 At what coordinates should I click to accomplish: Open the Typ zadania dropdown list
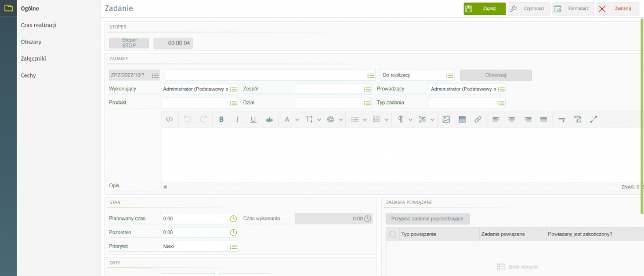[x=501, y=103]
